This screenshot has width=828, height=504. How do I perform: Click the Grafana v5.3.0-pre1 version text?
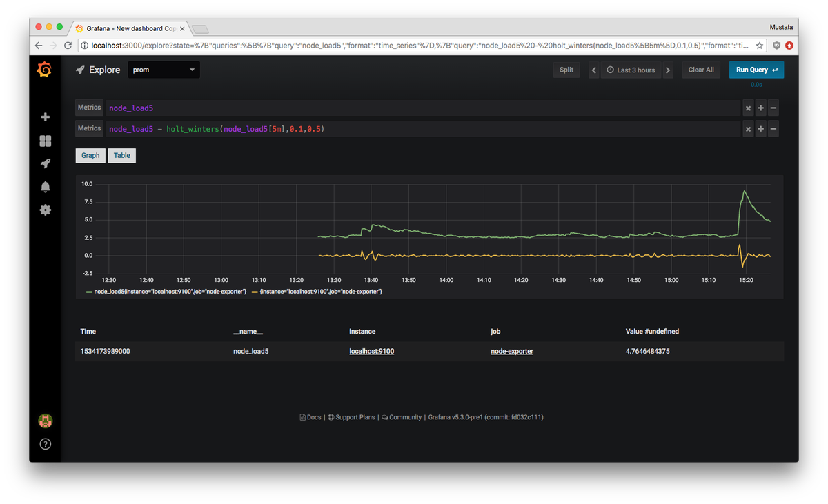(x=486, y=417)
